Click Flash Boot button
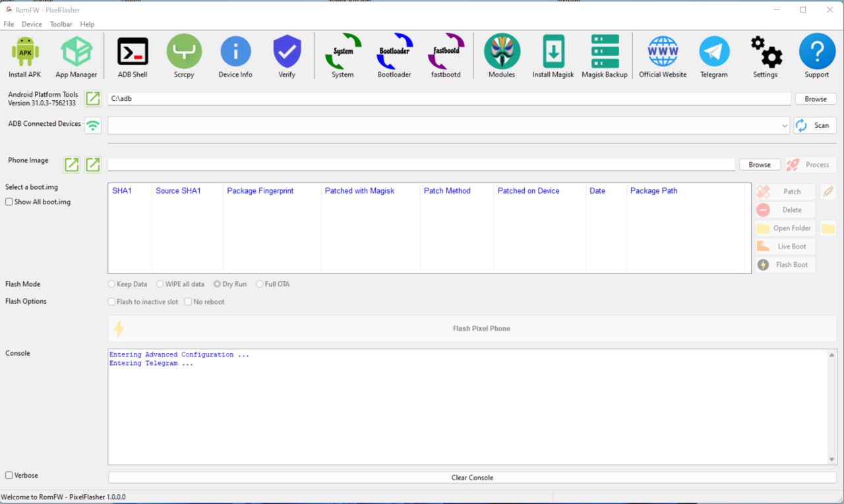Viewport: 844px width, 504px height. point(785,265)
